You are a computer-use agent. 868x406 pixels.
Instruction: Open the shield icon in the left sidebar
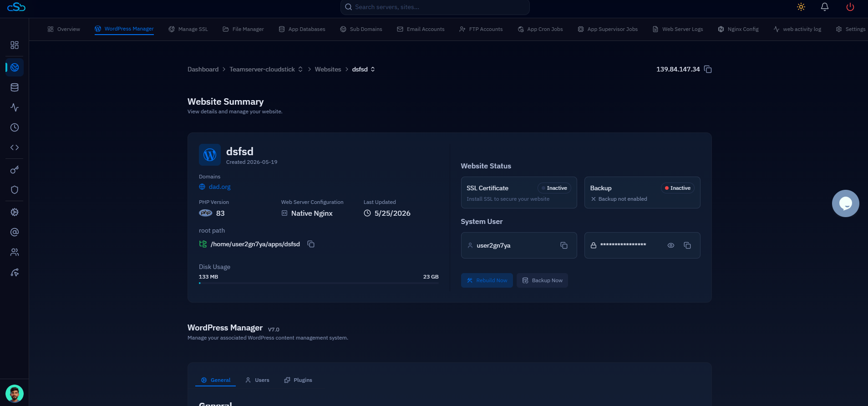[15, 190]
